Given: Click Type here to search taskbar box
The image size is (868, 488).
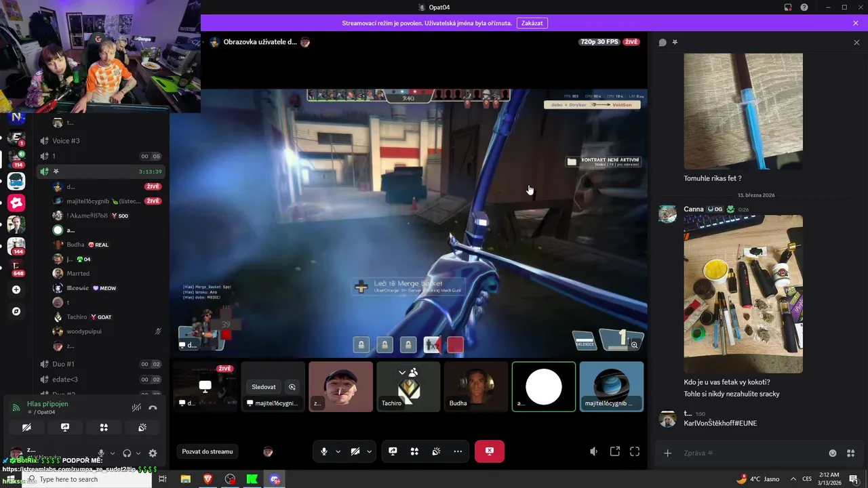Looking at the screenshot, I should [87, 479].
